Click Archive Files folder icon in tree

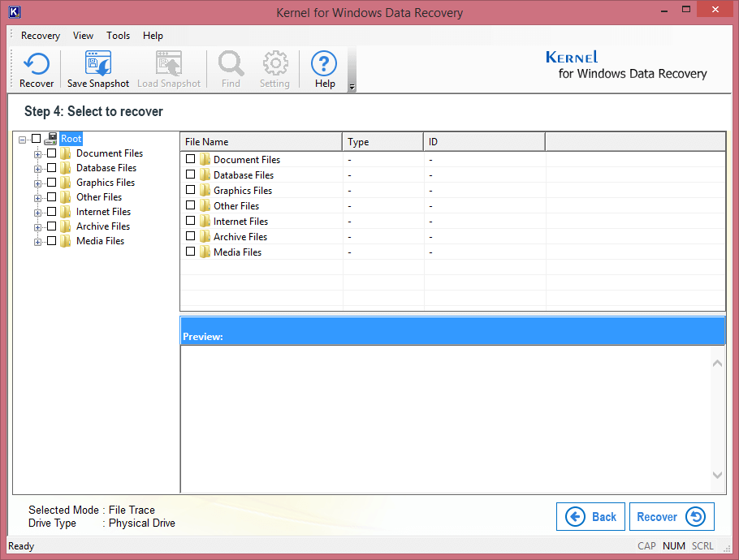[66, 226]
